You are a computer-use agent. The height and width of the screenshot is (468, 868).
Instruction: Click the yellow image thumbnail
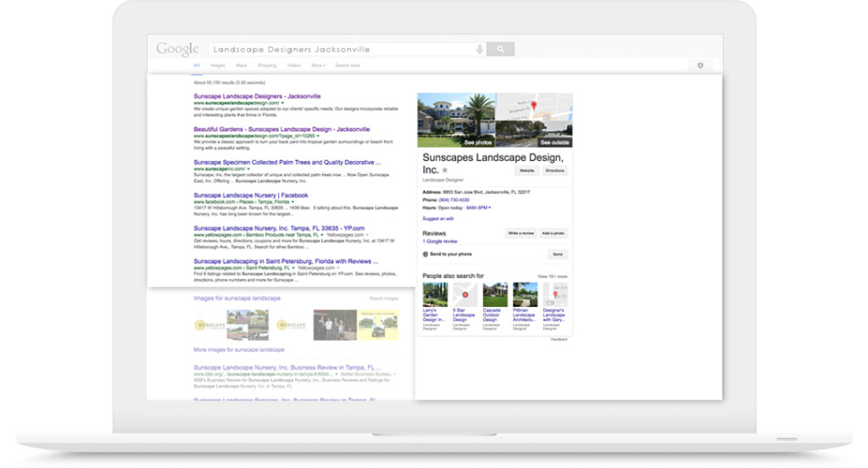[x=378, y=325]
